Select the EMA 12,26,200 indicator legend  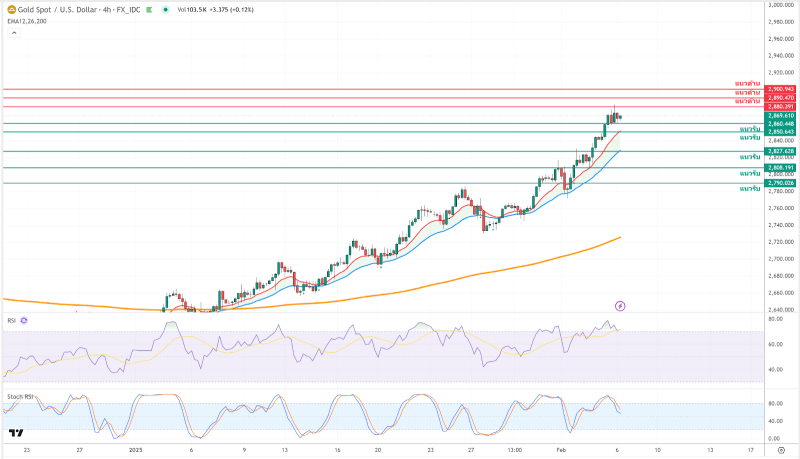25,20
